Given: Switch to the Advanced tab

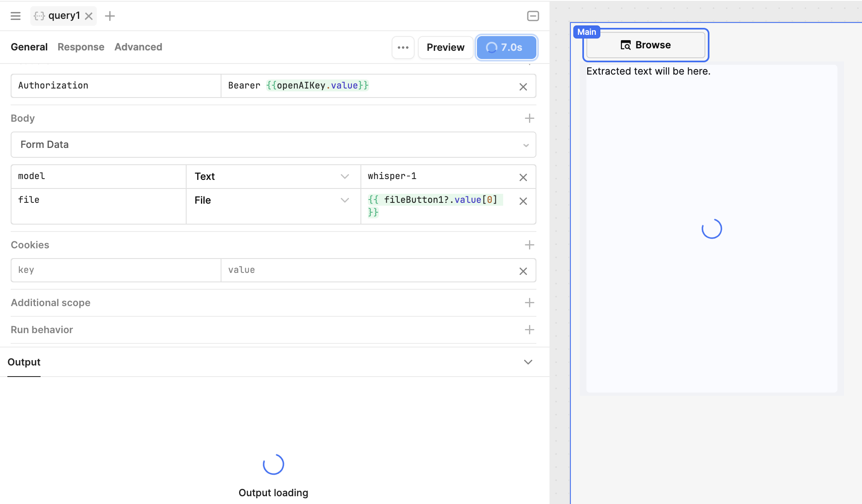Looking at the screenshot, I should 138,47.
